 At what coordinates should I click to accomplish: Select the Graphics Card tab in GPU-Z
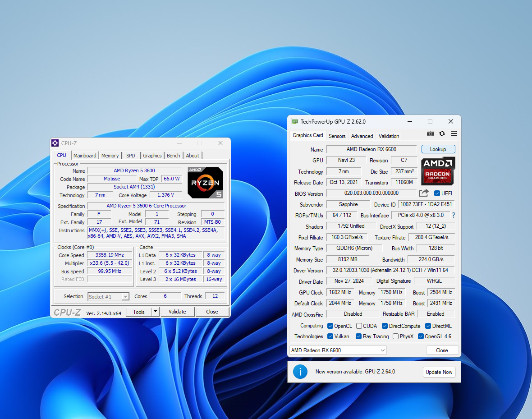point(308,135)
